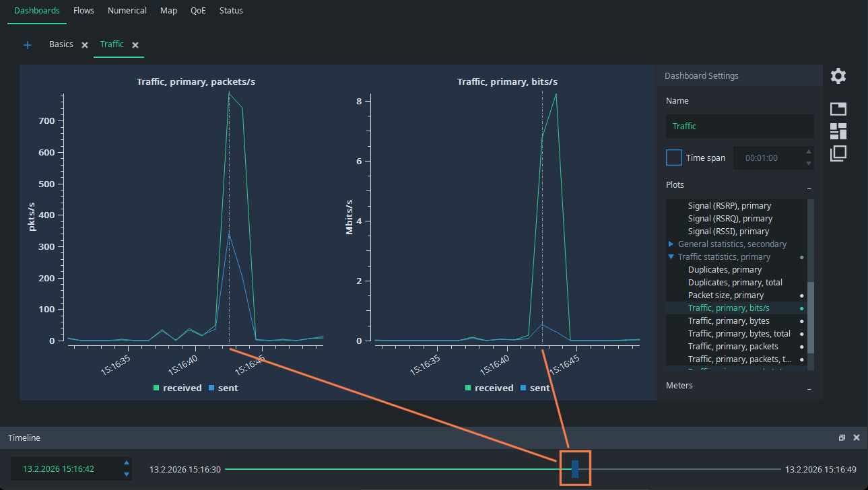Click the duplicate dashboard icon
Image resolution: width=868 pixels, height=490 pixels.
pos(838,153)
